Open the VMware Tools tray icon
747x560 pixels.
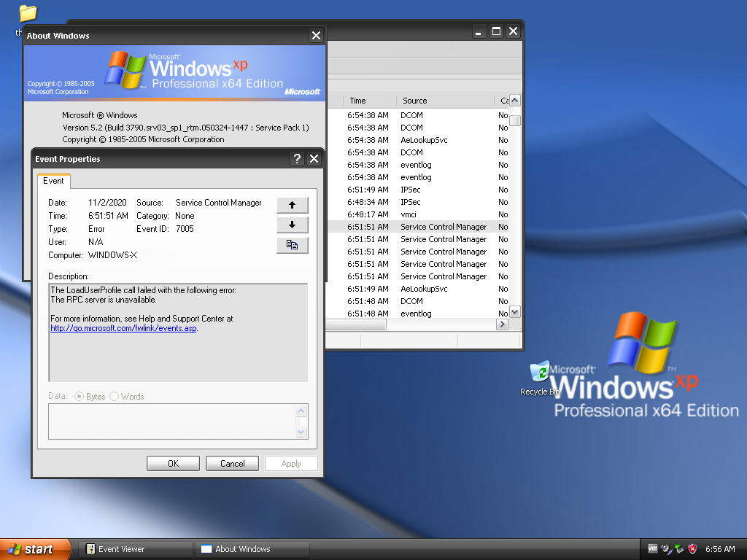point(653,548)
